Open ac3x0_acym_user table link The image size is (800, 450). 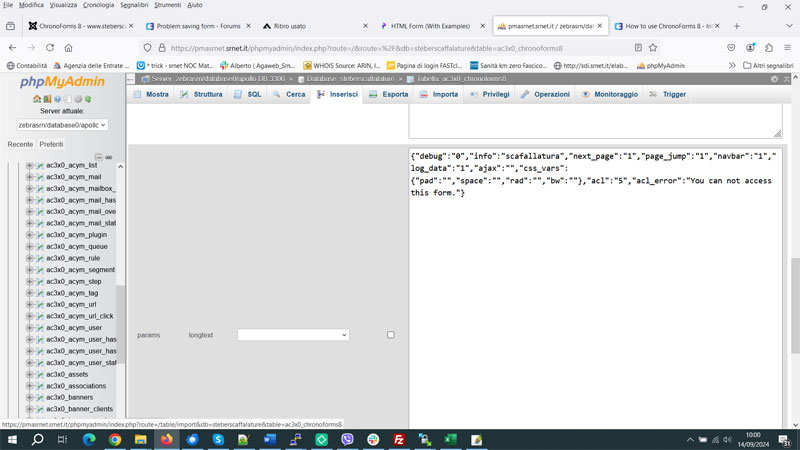[74, 328]
